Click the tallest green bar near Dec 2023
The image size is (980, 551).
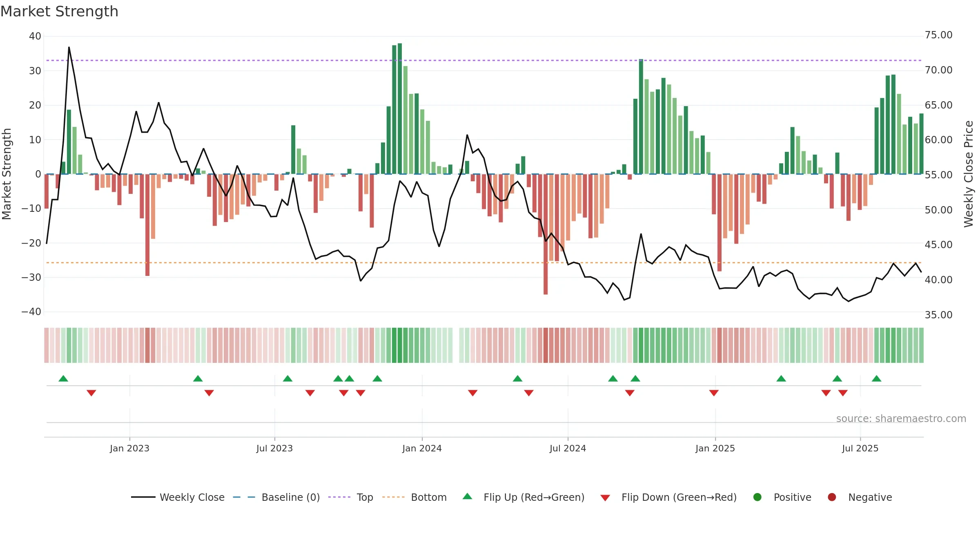(400, 109)
